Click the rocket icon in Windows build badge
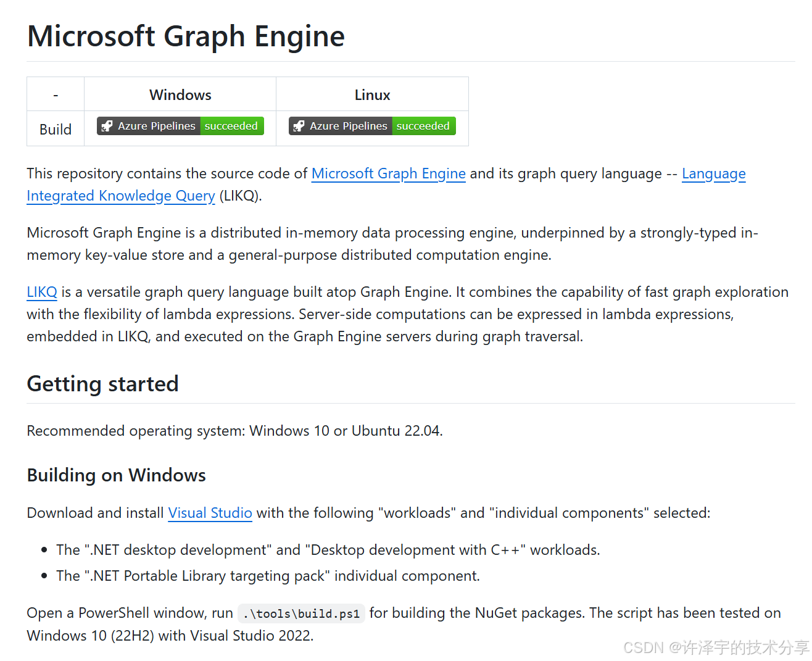The height and width of the screenshot is (661, 812). coord(107,126)
